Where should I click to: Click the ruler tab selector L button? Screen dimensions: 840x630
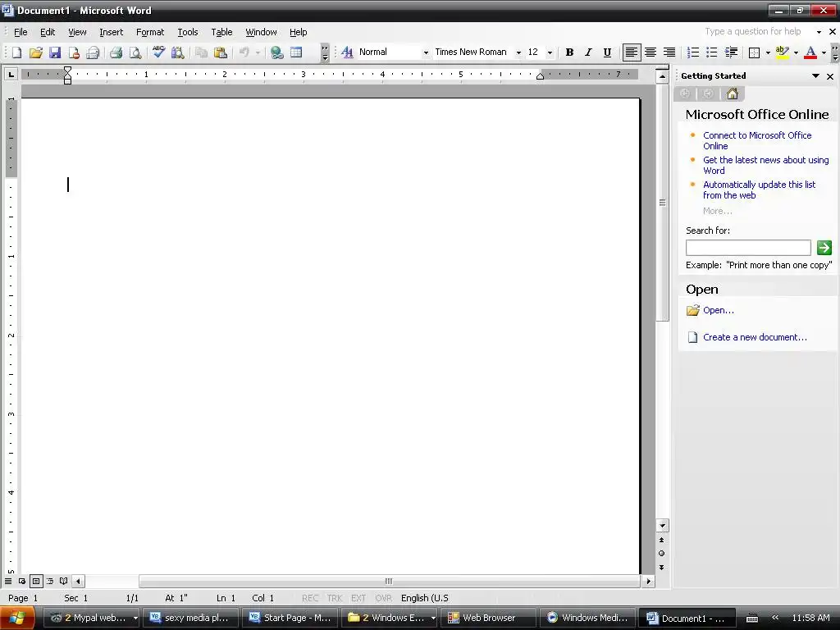11,75
